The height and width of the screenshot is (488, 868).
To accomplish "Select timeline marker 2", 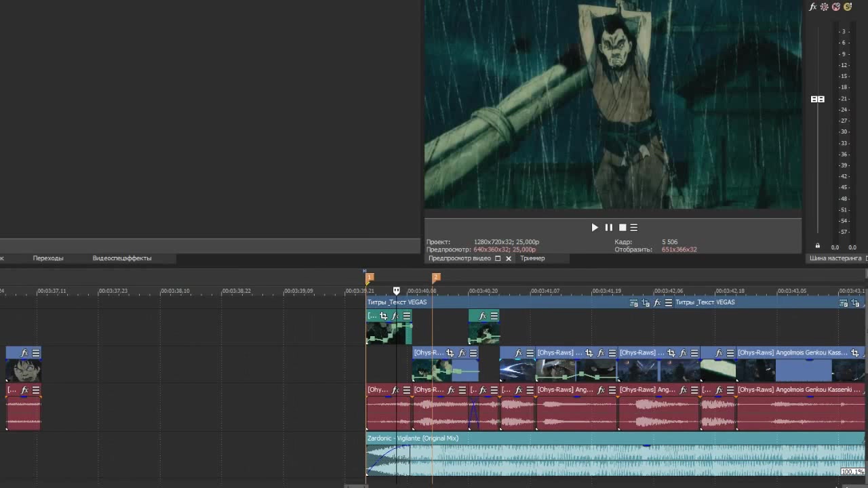I will pyautogui.click(x=436, y=277).
